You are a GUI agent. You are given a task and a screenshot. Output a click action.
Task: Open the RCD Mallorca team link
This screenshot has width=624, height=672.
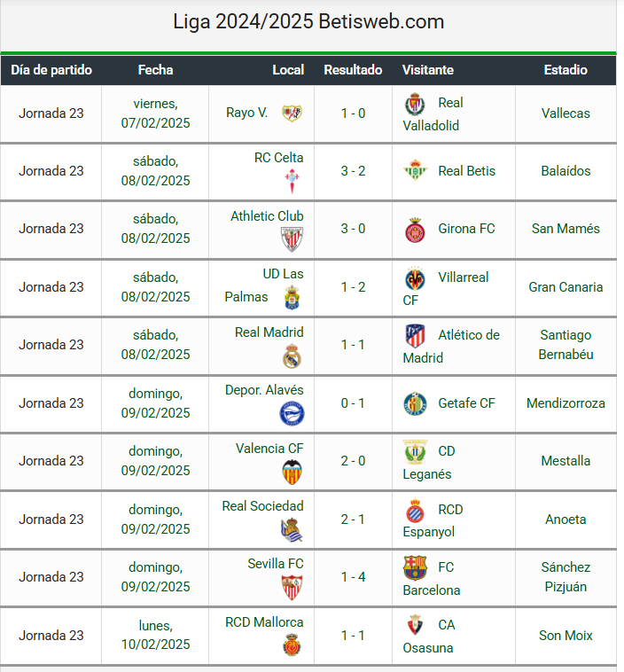(x=264, y=622)
